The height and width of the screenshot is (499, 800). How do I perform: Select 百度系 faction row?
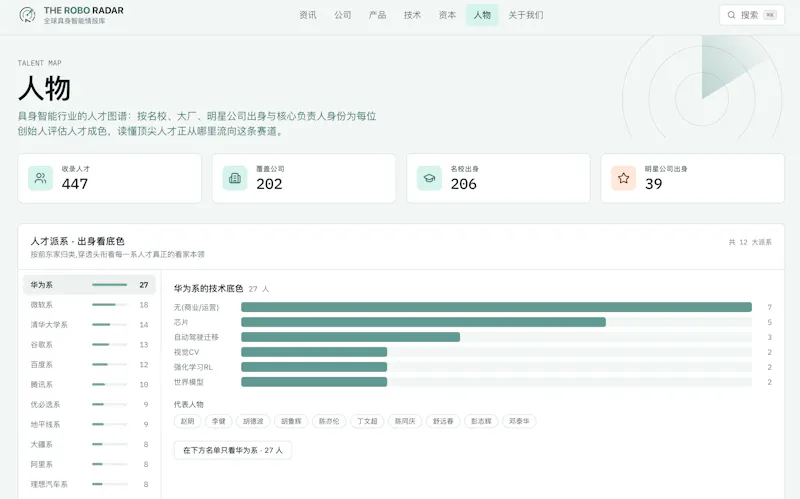click(89, 364)
